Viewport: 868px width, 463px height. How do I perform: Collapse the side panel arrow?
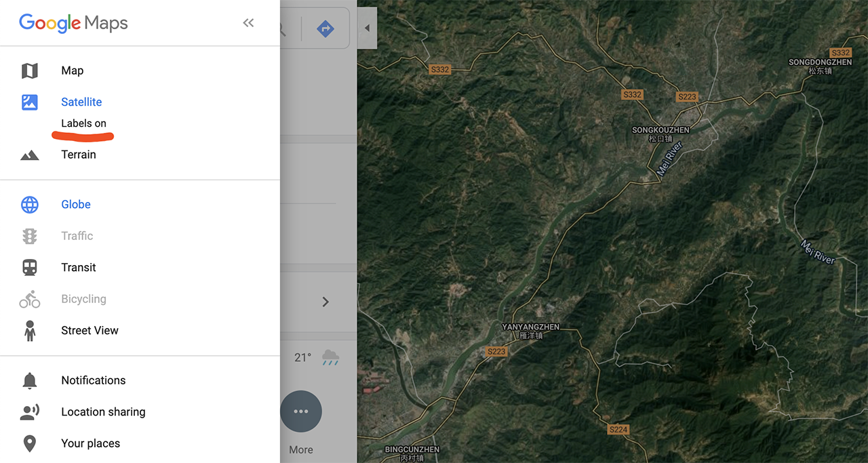pos(367,28)
